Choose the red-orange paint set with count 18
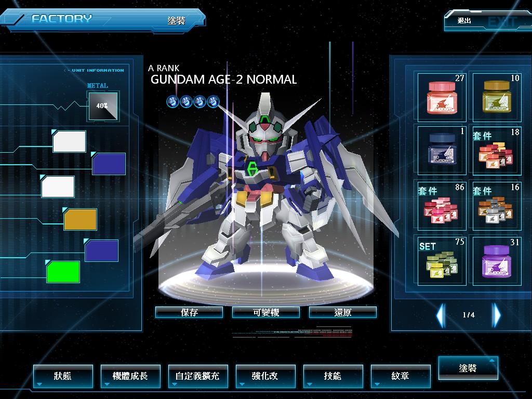This screenshot has height=399, width=532. click(x=497, y=150)
